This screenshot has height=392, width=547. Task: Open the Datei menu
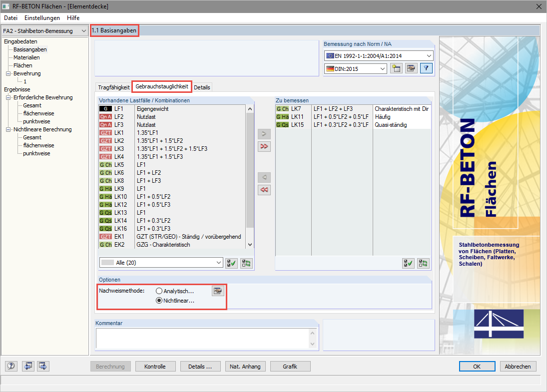[11, 18]
